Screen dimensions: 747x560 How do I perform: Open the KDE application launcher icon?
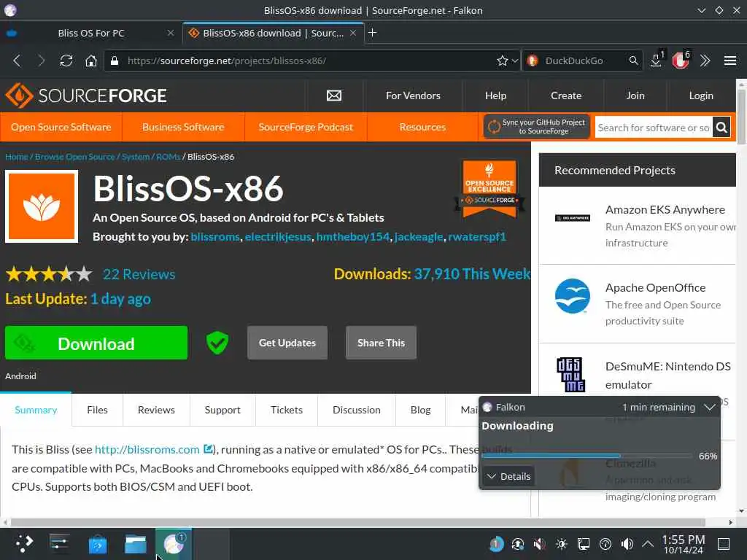[24, 544]
